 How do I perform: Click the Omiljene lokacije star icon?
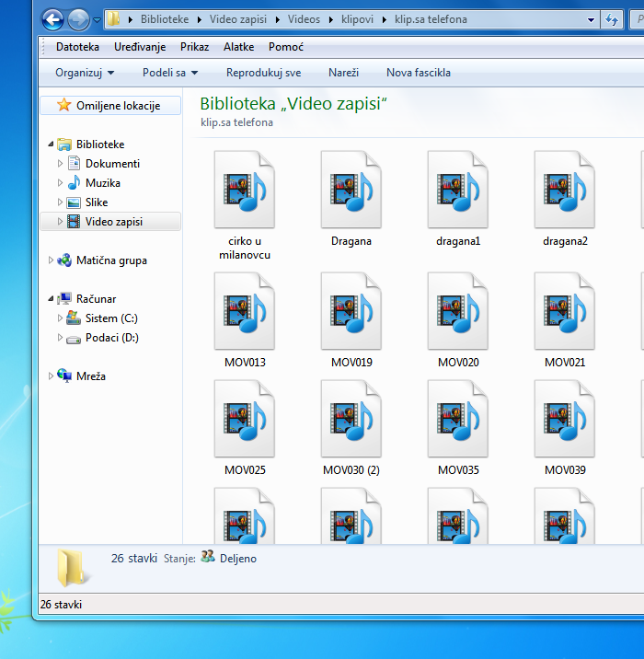tap(63, 105)
